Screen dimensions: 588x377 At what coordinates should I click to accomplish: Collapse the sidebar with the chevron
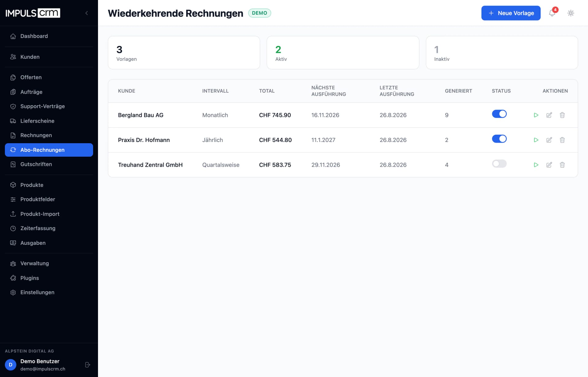tap(87, 13)
